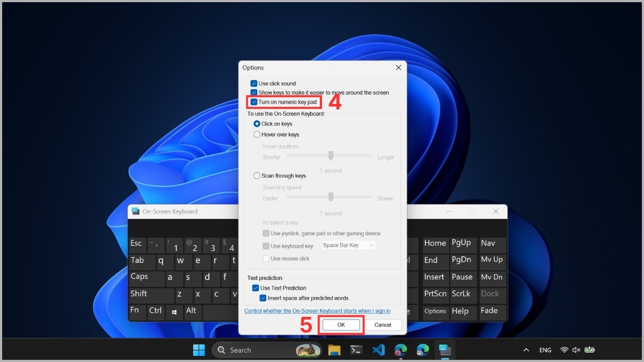Click the muted volume tray icon

click(576, 350)
